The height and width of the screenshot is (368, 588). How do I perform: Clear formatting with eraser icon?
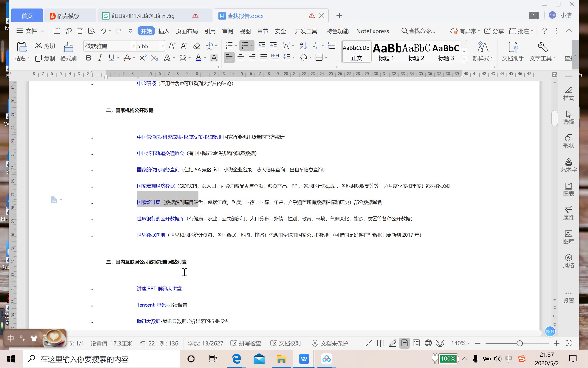coord(196,46)
